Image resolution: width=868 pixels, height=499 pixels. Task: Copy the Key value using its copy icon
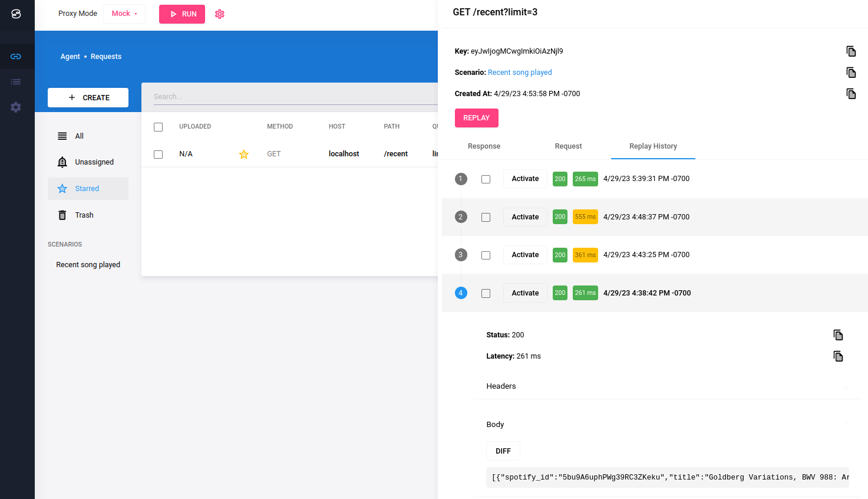(x=851, y=51)
